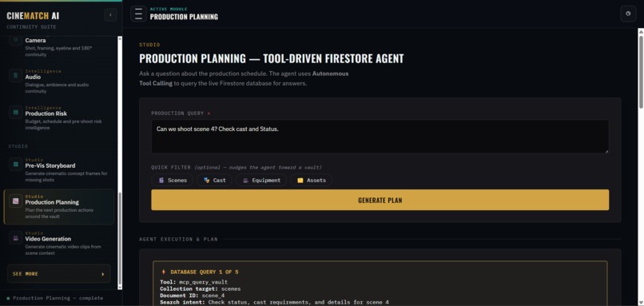Viewport: 644px width, 306px height.
Task: Click the lightning icon beside DATABASE QUERY 1 OF 5
Action: pyautogui.click(x=164, y=272)
